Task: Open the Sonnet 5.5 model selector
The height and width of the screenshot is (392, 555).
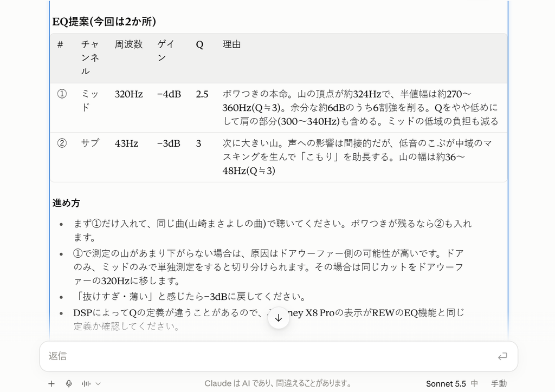Action: click(x=446, y=383)
